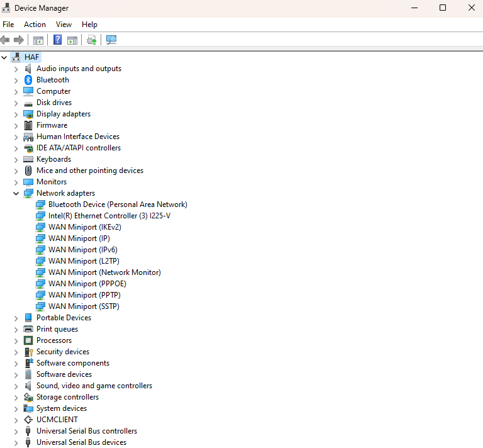Maximize the Device Manager window
This screenshot has width=483, height=448.
pos(443,8)
